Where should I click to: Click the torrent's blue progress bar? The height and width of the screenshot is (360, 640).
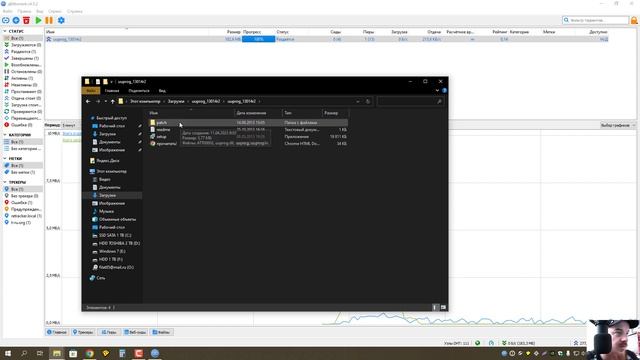(258, 39)
